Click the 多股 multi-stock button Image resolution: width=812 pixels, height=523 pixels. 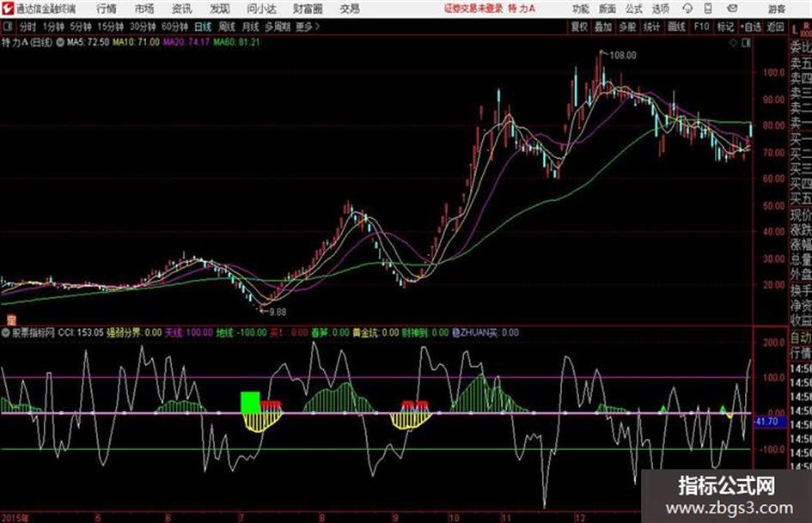(x=627, y=27)
